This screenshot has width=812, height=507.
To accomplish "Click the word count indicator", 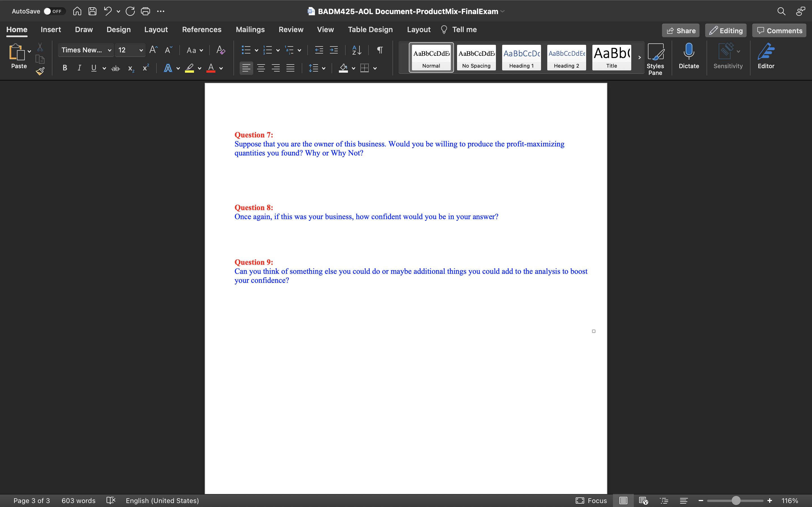I will (x=78, y=500).
